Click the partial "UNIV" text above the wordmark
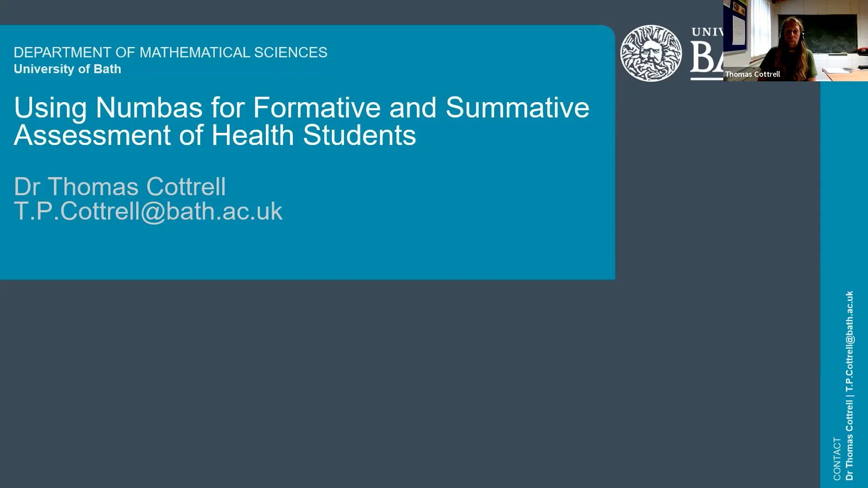 707,32
